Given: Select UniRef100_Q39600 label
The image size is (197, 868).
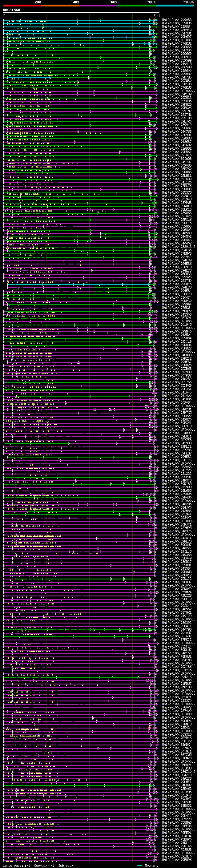Looking at the screenshot, I should 177,71.
